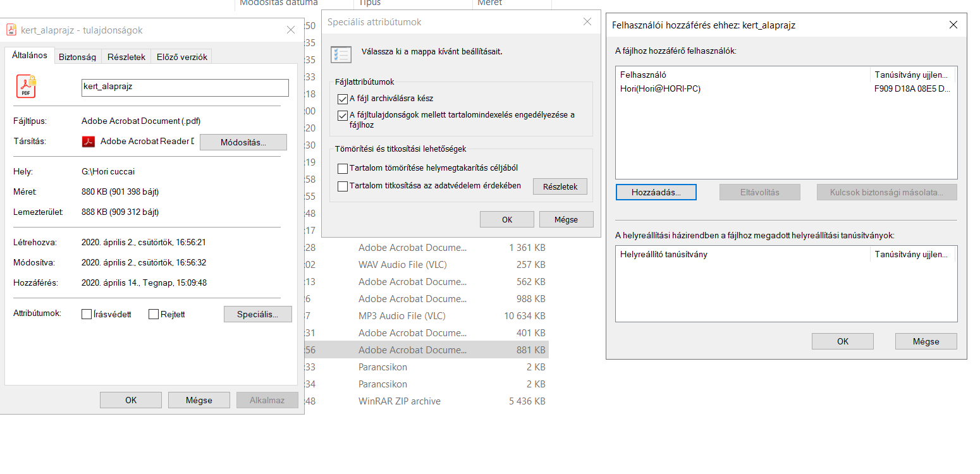Click the access date '2020. április 14., Tegnap, 15:09:48'
Screen dimensions: 980x474
pyautogui.click(x=144, y=283)
